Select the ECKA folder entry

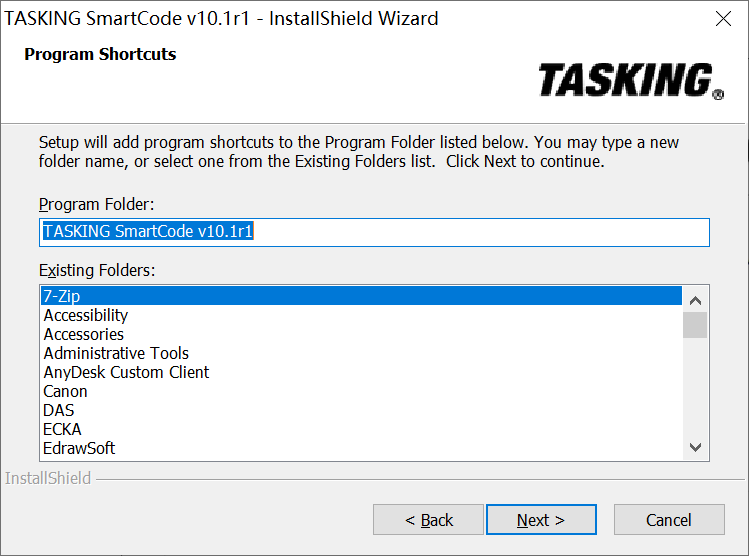pyautogui.click(x=62, y=429)
